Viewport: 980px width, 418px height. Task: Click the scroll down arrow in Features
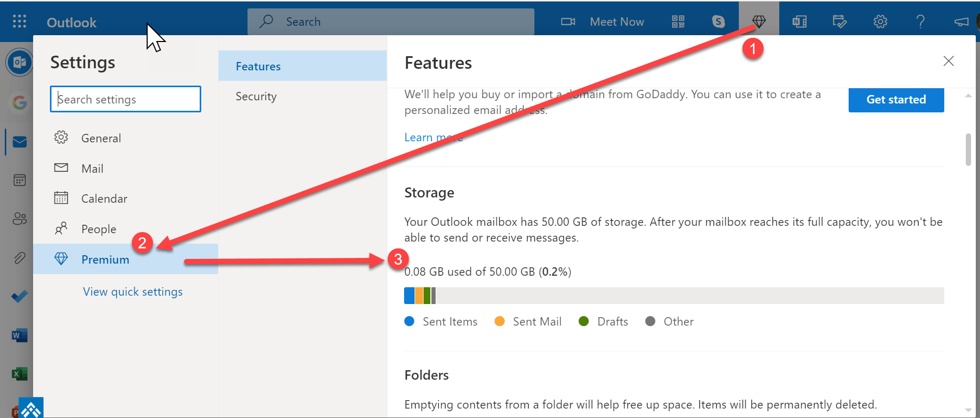click(968, 410)
